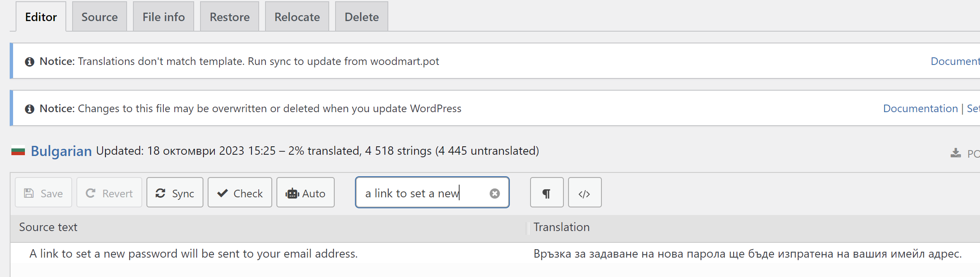
Task: Focus the string filter search field
Action: (x=422, y=193)
